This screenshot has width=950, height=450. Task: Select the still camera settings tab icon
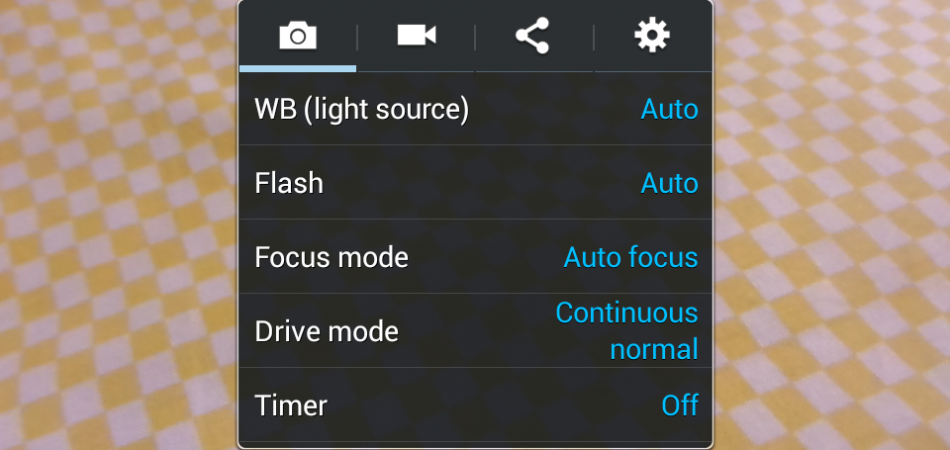(297, 37)
